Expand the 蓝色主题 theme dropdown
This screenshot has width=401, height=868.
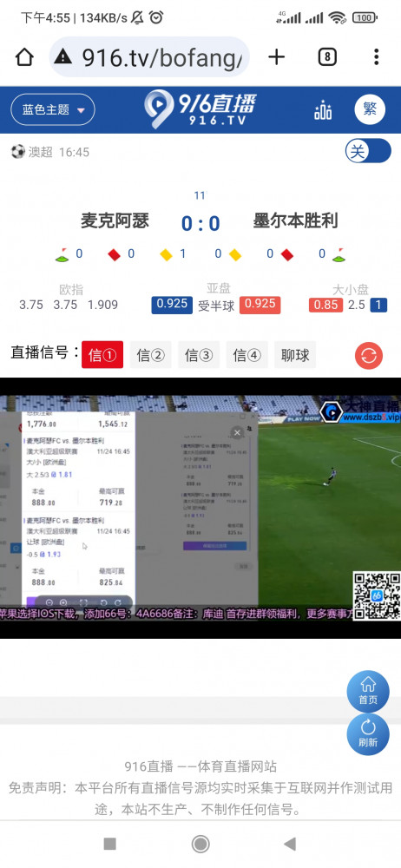pos(53,109)
